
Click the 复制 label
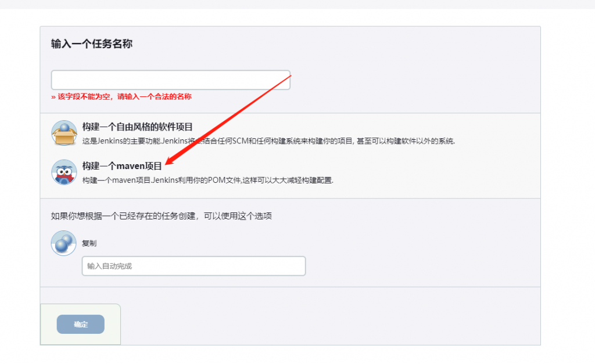click(x=89, y=243)
